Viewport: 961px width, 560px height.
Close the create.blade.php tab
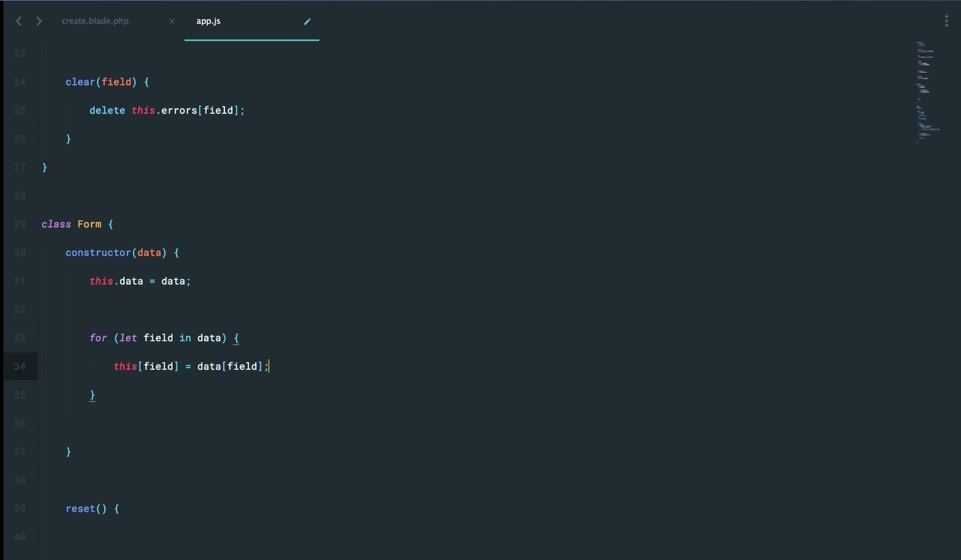[x=172, y=21]
